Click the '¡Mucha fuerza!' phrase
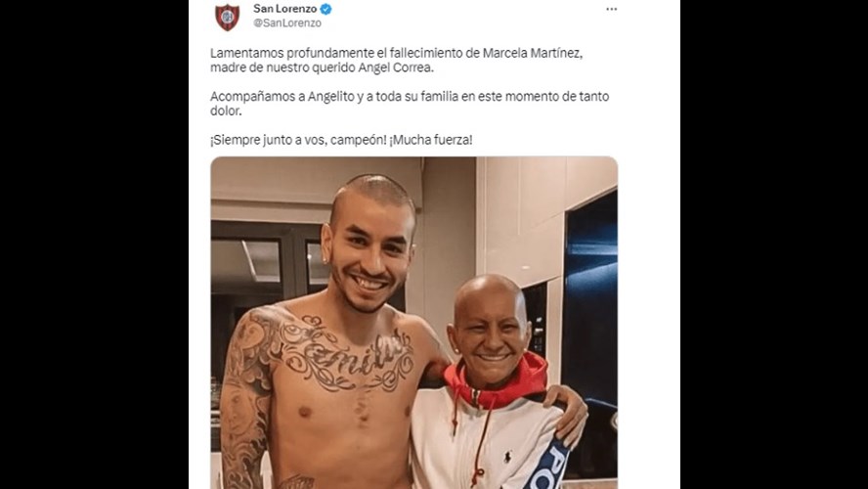 pyautogui.click(x=431, y=140)
